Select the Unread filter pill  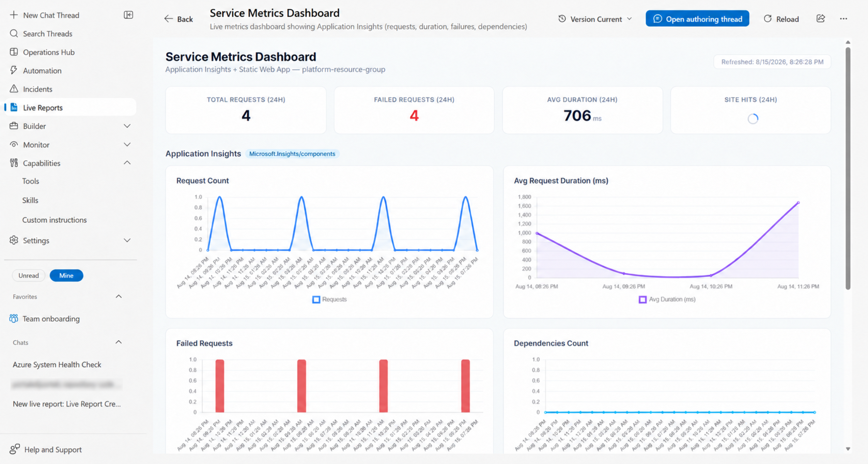pos(29,276)
